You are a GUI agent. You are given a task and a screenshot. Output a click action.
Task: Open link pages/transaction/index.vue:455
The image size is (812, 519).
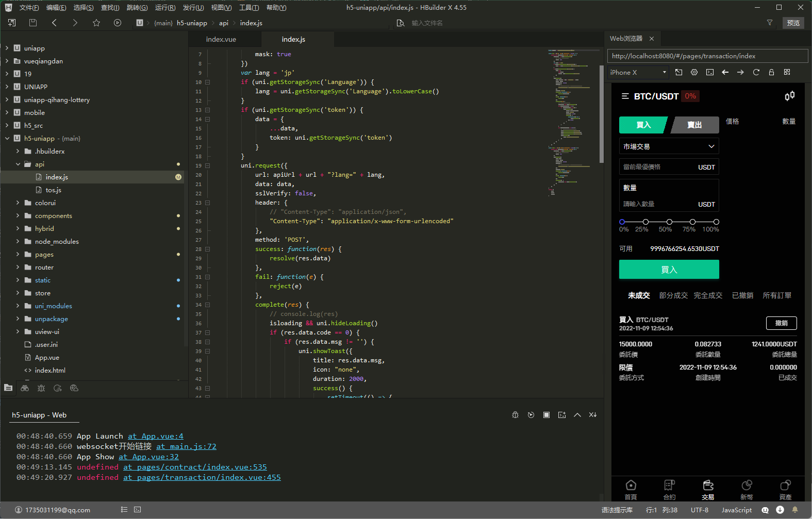click(202, 477)
